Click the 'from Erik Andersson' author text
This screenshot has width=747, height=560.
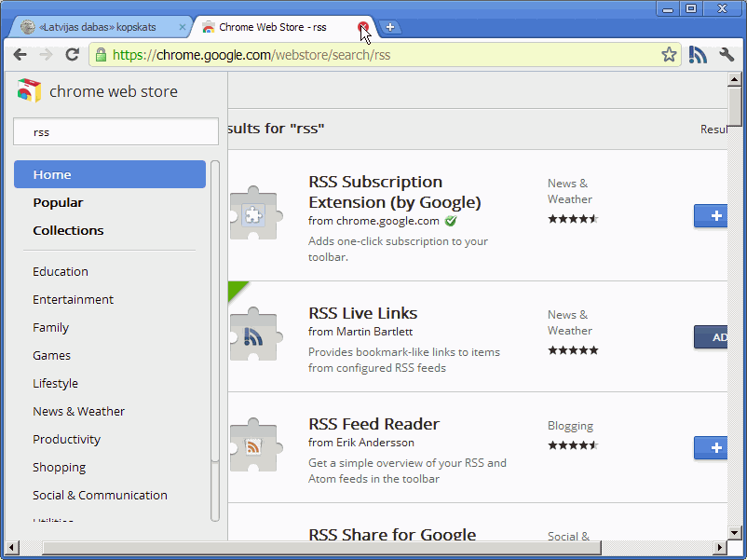[360, 443]
